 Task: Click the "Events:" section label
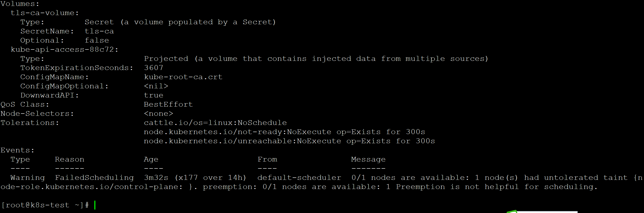[18, 150]
